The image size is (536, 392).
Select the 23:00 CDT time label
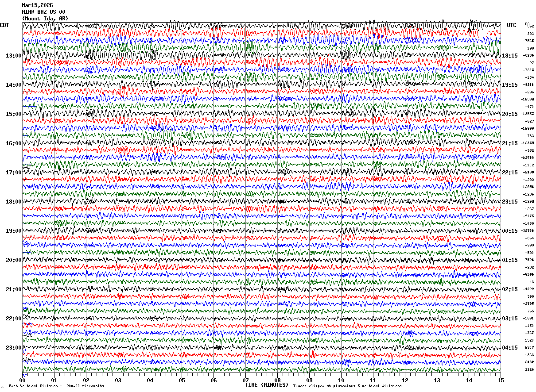[x=13, y=348]
